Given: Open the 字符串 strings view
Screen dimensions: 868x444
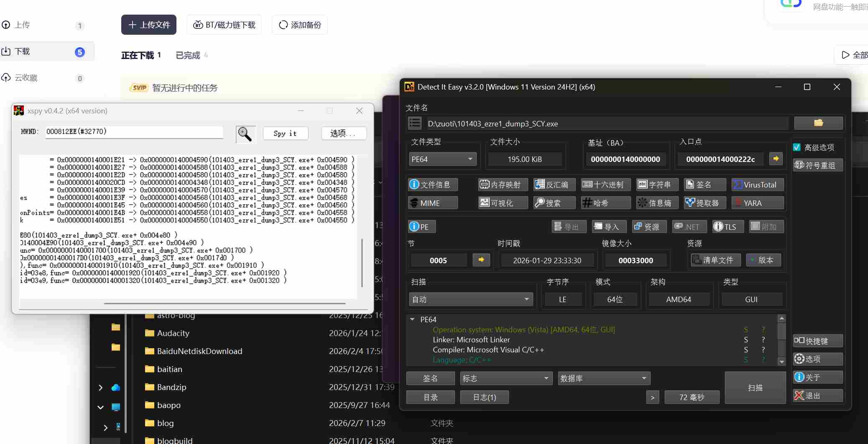Looking at the screenshot, I should pos(657,185).
